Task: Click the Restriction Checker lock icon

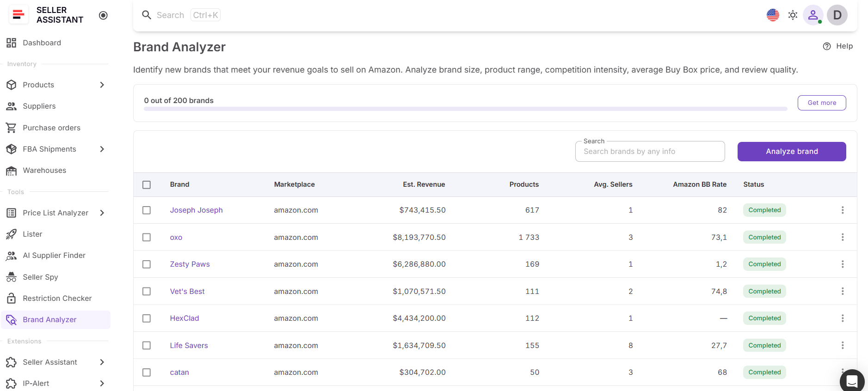Action: click(12, 299)
